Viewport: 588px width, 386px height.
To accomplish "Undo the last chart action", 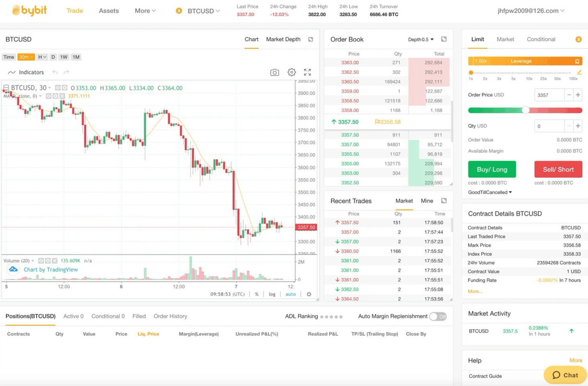I will [55, 72].
